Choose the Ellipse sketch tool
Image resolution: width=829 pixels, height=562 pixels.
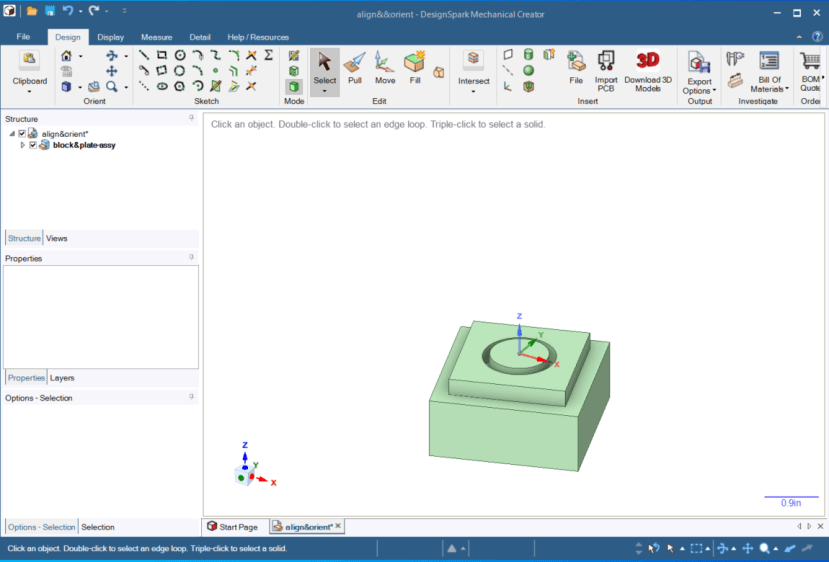162,86
